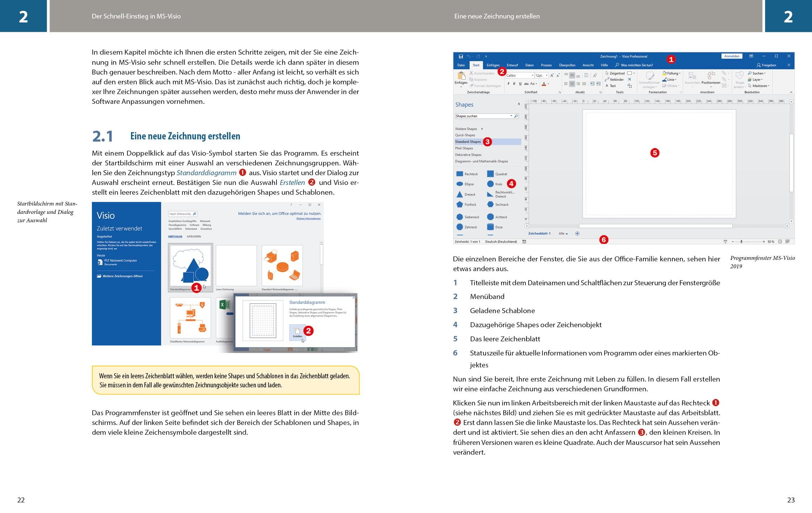The width and height of the screenshot is (812, 513).
Task: Toggle underline formatting with U
Action: pyautogui.click(x=520, y=84)
